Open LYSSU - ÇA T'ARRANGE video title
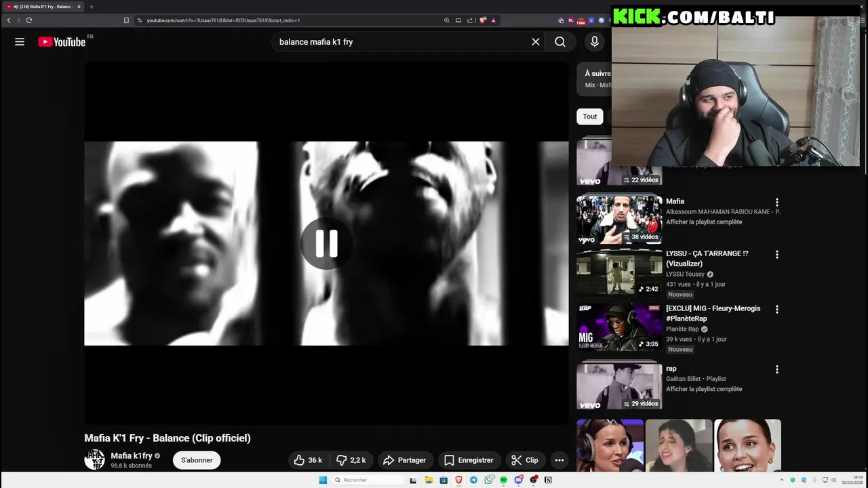This screenshot has height=488, width=868. pyautogui.click(x=707, y=258)
